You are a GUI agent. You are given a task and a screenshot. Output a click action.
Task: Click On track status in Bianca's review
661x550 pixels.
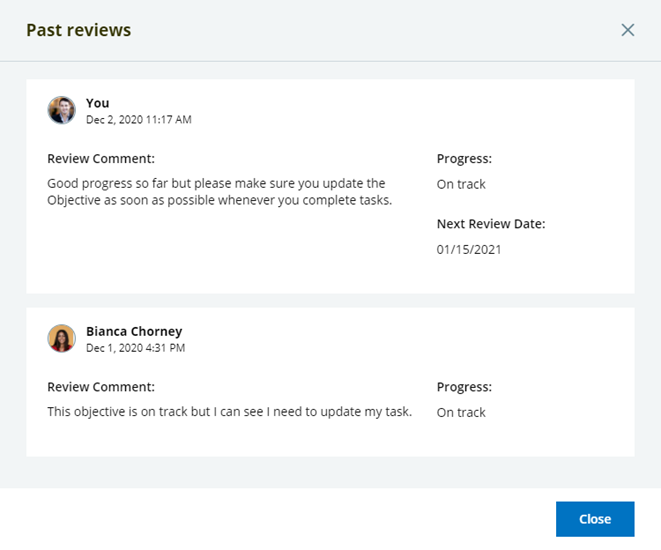point(461,412)
